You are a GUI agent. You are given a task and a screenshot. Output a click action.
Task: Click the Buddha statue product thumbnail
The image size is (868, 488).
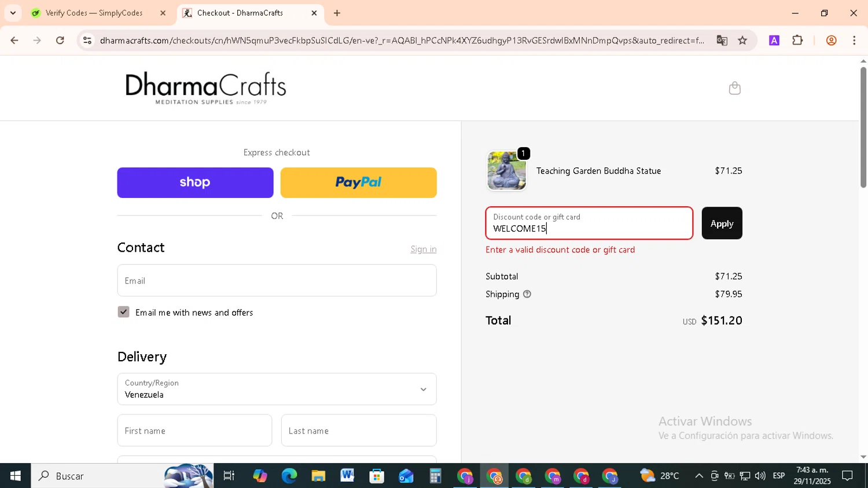coord(506,171)
